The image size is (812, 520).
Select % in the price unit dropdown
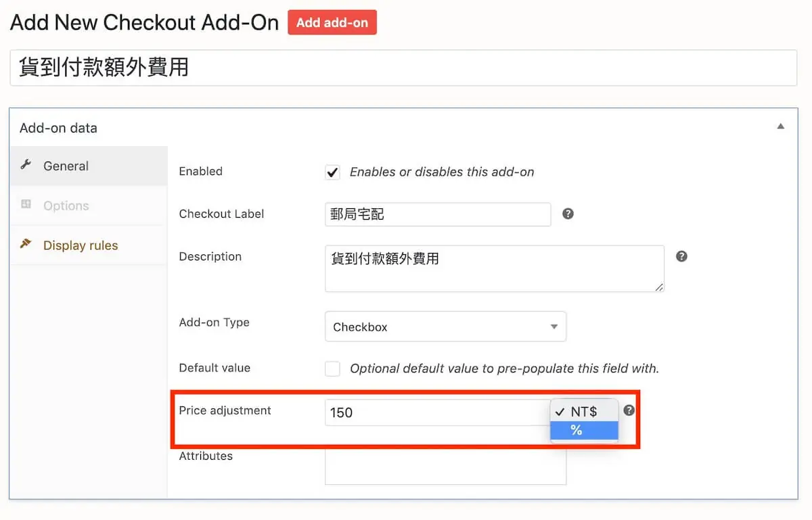pos(584,430)
